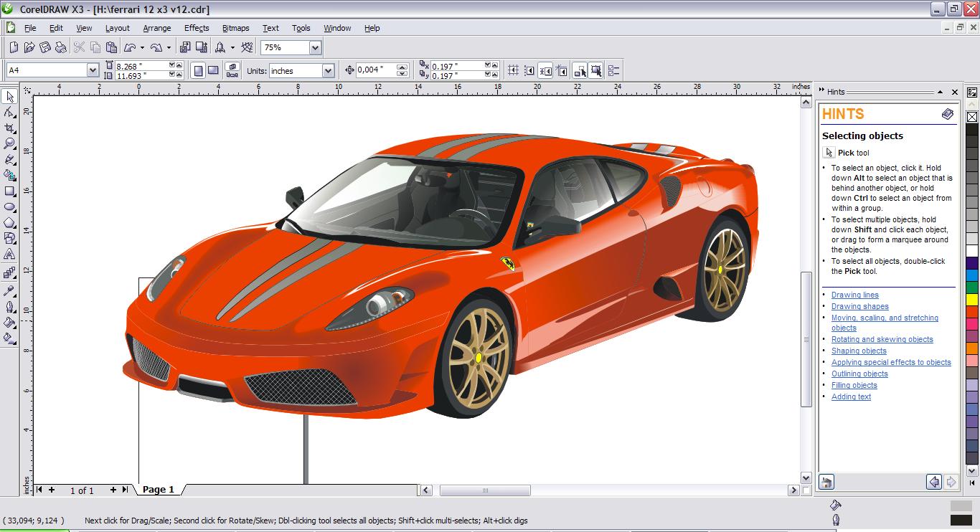Select the Crop tool
Image resolution: width=980 pixels, height=532 pixels.
10,128
